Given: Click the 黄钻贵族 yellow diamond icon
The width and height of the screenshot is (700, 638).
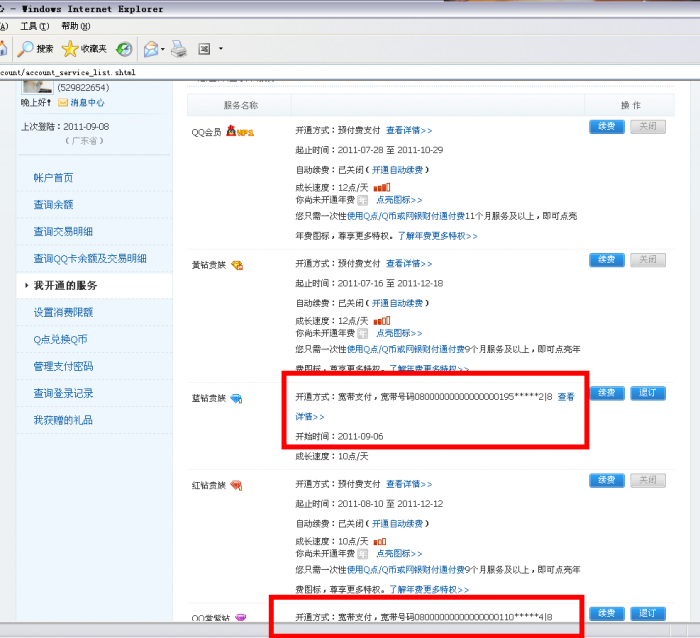Looking at the screenshot, I should pos(237,265).
